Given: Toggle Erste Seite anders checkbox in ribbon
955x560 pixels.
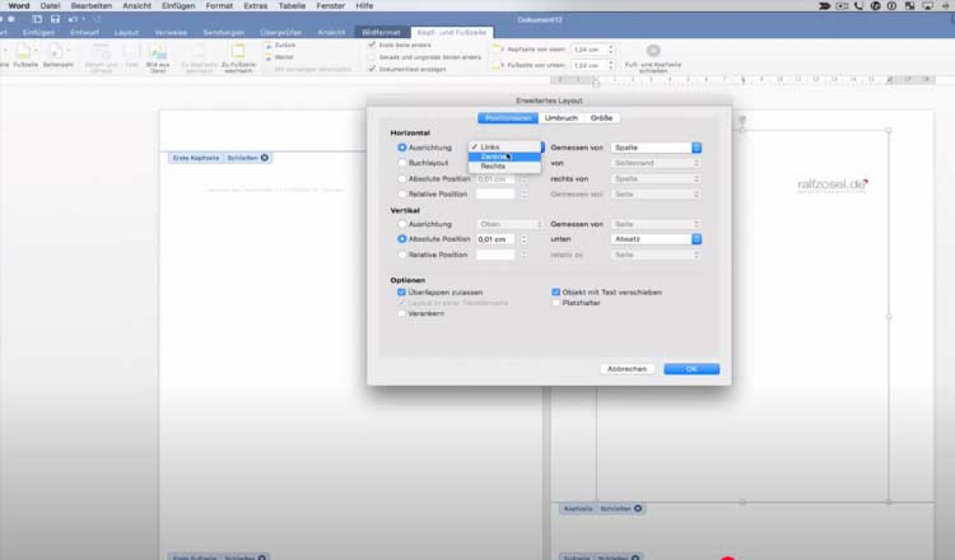Looking at the screenshot, I should pos(372,45).
